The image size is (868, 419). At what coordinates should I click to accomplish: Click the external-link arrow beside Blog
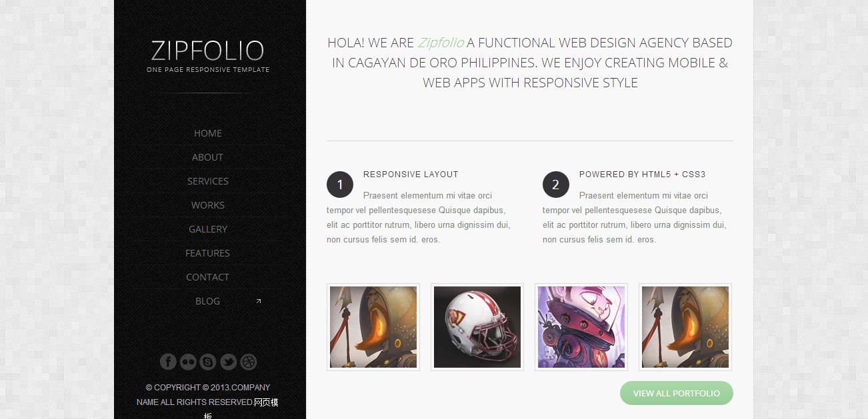click(259, 301)
